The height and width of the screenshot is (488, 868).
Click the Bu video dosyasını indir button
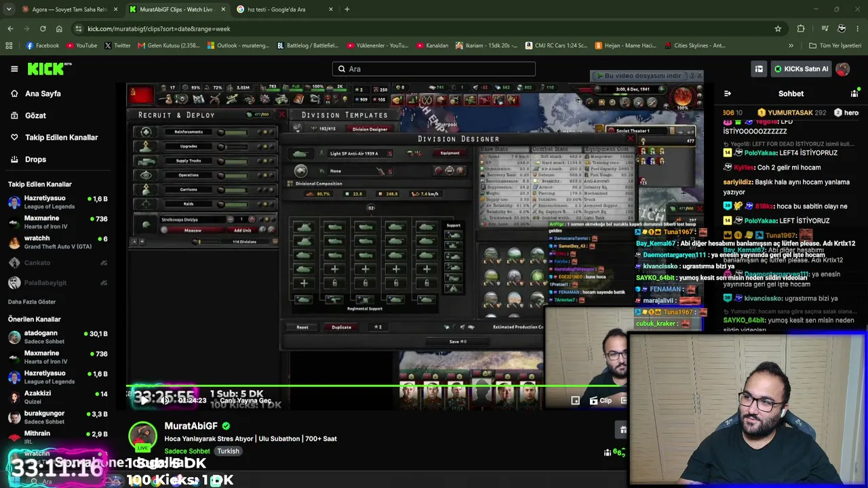(x=640, y=76)
